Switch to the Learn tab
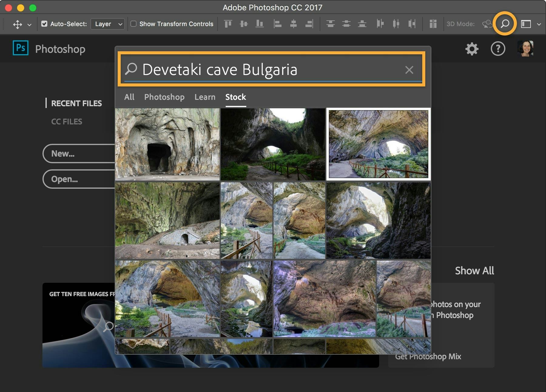Image resolution: width=546 pixels, height=392 pixels. coord(205,97)
